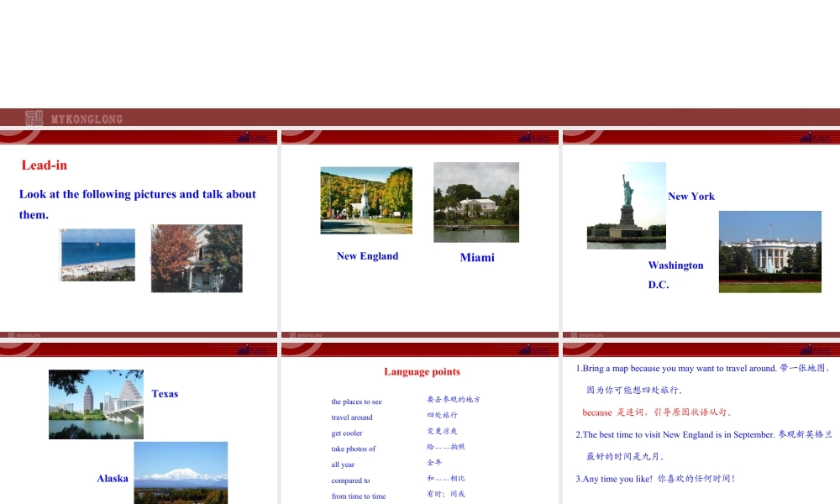
Task: Click the 'Lead-in' heading text
Action: 44,165
